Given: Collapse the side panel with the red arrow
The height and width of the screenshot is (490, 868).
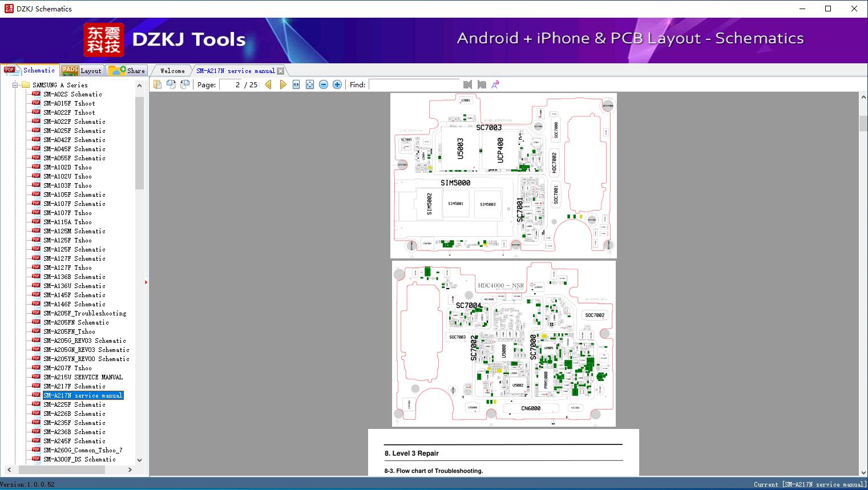Looking at the screenshot, I should (x=146, y=282).
